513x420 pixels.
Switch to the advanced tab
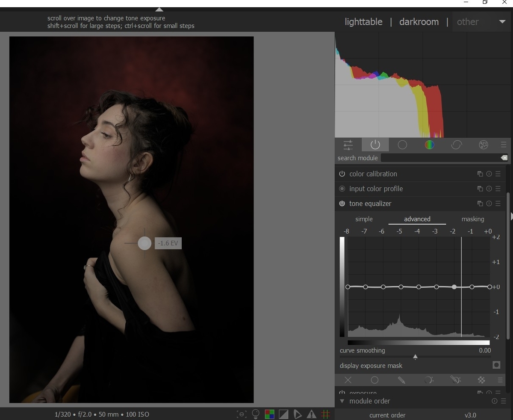pyautogui.click(x=417, y=219)
